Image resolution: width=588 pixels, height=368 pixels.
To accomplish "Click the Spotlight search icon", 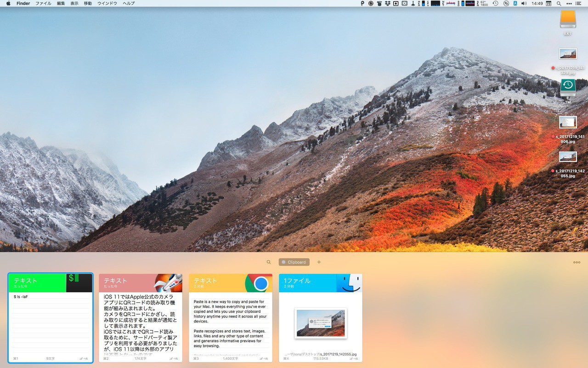I will (x=559, y=3).
